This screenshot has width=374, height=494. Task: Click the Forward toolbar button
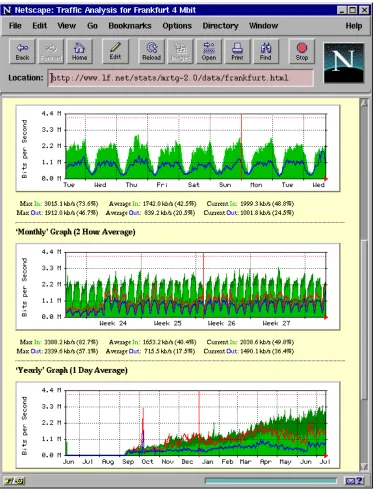(51, 52)
